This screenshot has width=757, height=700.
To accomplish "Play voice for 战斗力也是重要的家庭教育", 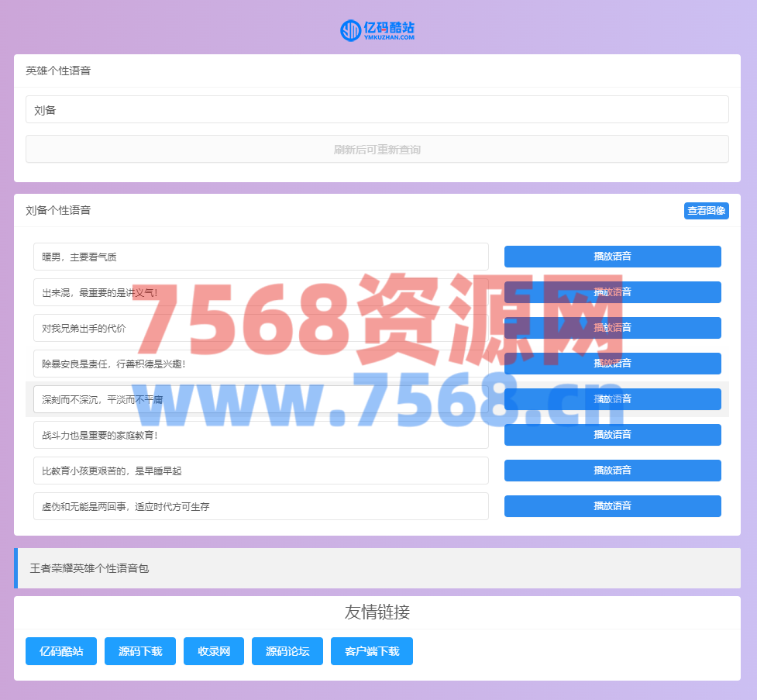I will point(612,435).
